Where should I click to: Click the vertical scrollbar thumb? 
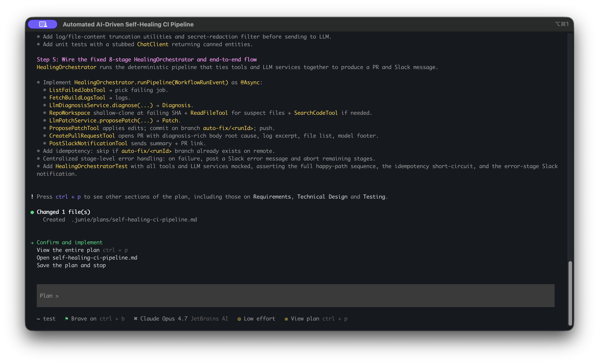(570, 293)
